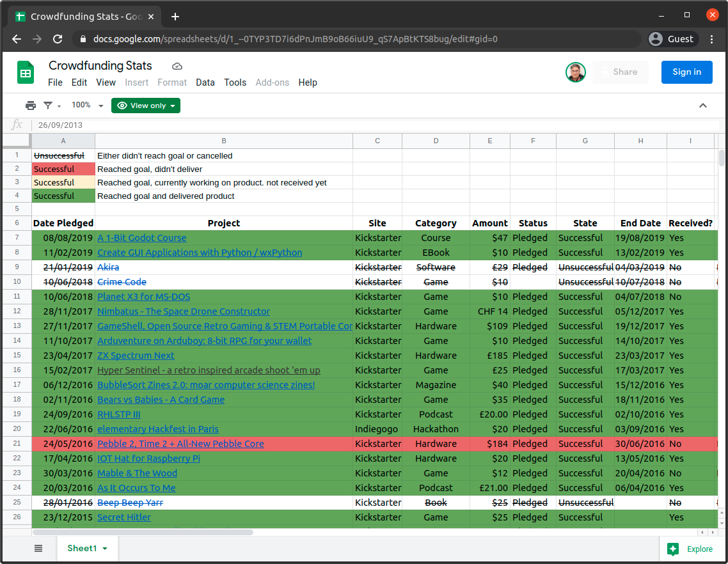Screen dimensions: 728x564
Task: Click the cloud document status icon
Action: (177, 67)
